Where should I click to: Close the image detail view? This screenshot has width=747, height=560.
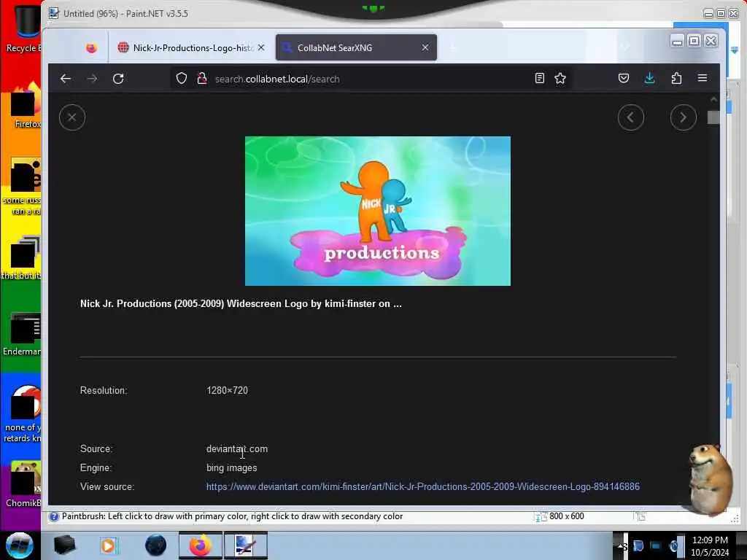72,117
